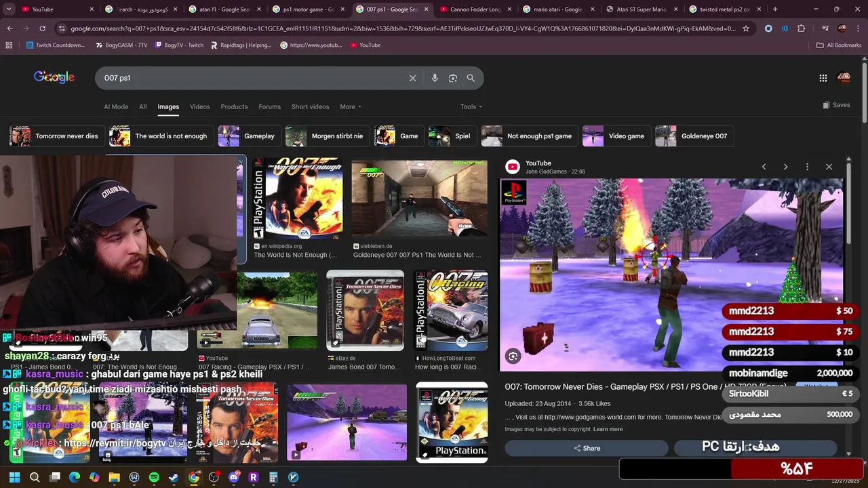
Task: Open Windows Start menu
Action: tap(14, 477)
